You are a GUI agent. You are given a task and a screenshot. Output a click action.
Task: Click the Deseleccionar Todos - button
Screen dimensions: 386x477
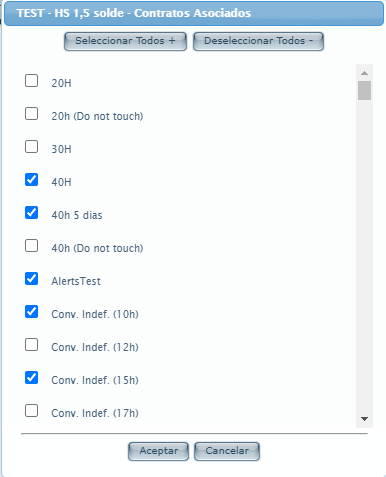click(258, 41)
